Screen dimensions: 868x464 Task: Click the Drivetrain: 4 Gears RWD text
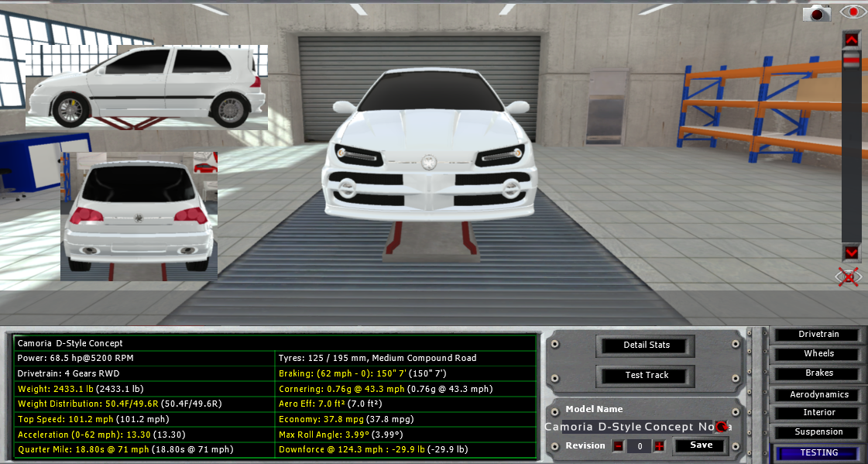click(x=68, y=373)
